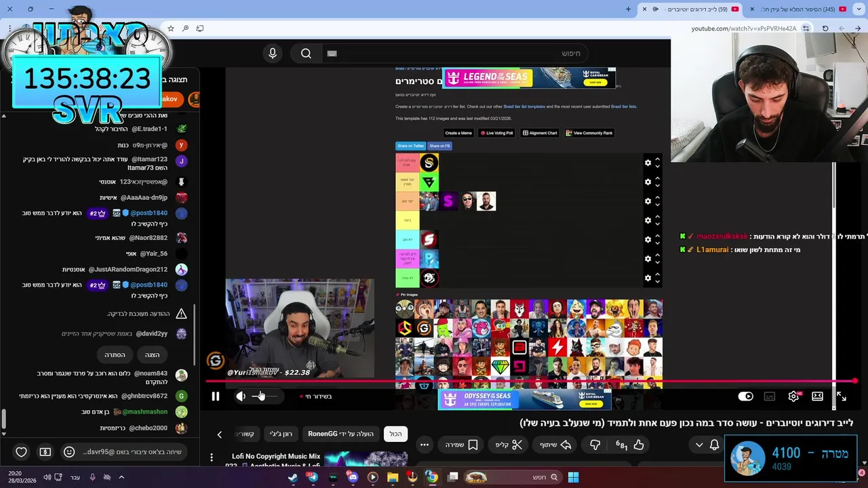This screenshot has width=868, height=488.
Task: Switch to the '(59) לייב דירוגים יוטיוברים' browser tab
Action: pos(690,9)
